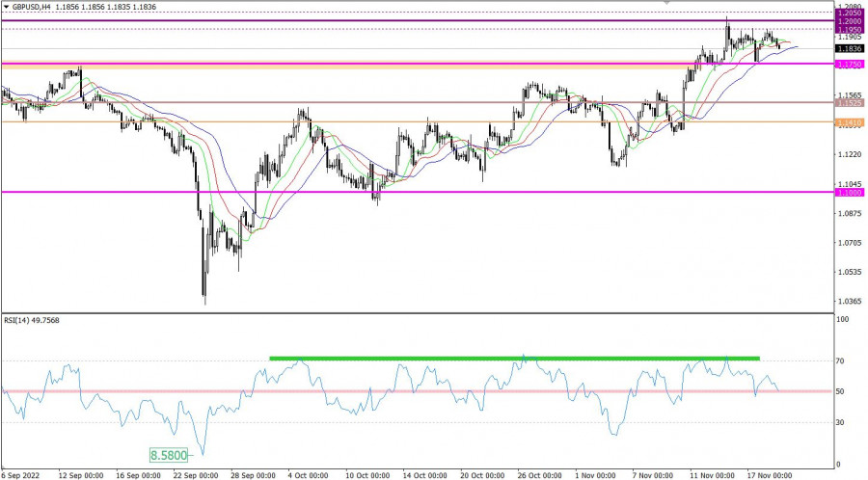Click the triangle arrow before GBPUSD,H4
The height and width of the screenshot is (480, 868).
tap(6, 7)
